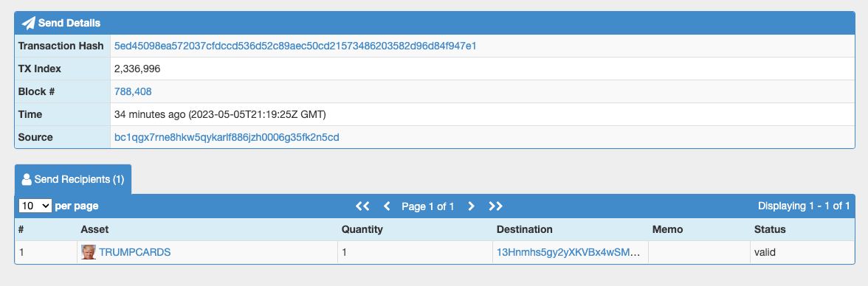Click the TRUMPCARDS asset thumbnail image
This screenshot has height=286, width=868.
tap(89, 252)
